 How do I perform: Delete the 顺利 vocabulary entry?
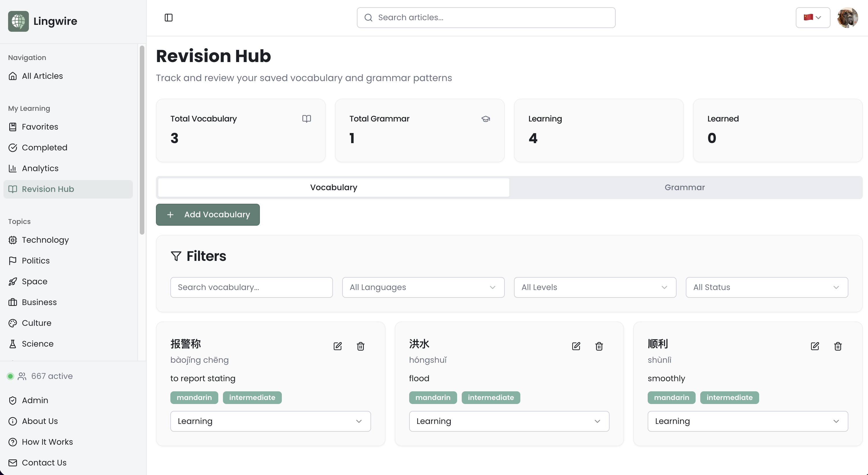point(838,346)
